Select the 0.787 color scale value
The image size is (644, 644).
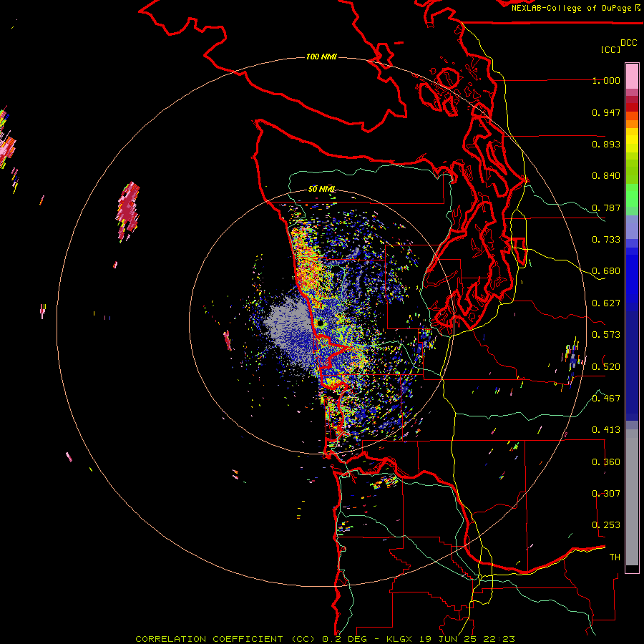click(606, 208)
